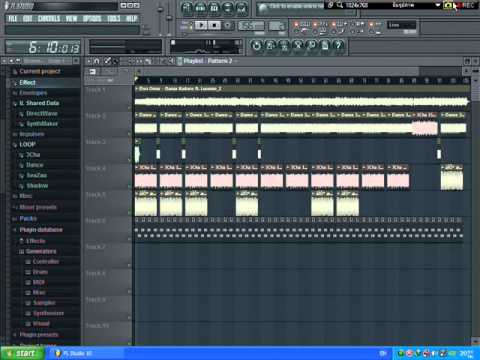
Task: Toggle mute light on Track 6
Action: [x=129, y=239]
